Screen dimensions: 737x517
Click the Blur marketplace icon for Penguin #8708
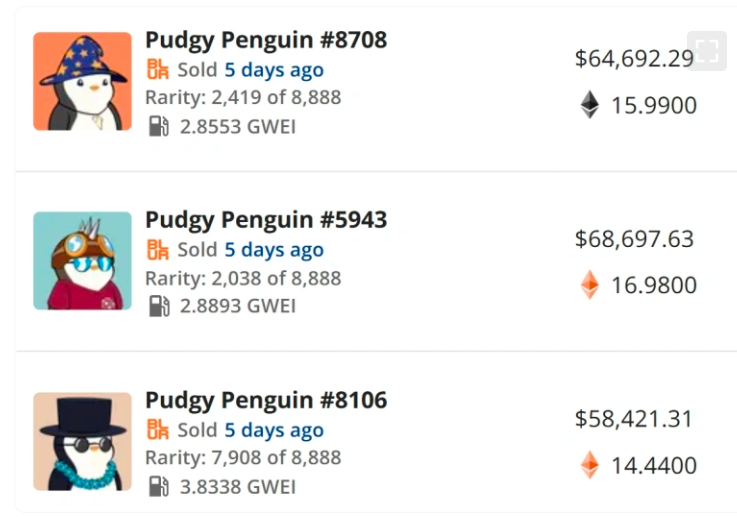click(158, 69)
